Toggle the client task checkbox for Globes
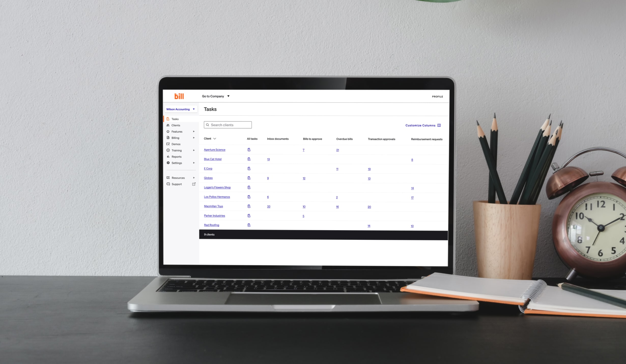This screenshot has width=626, height=364. pyautogui.click(x=249, y=178)
